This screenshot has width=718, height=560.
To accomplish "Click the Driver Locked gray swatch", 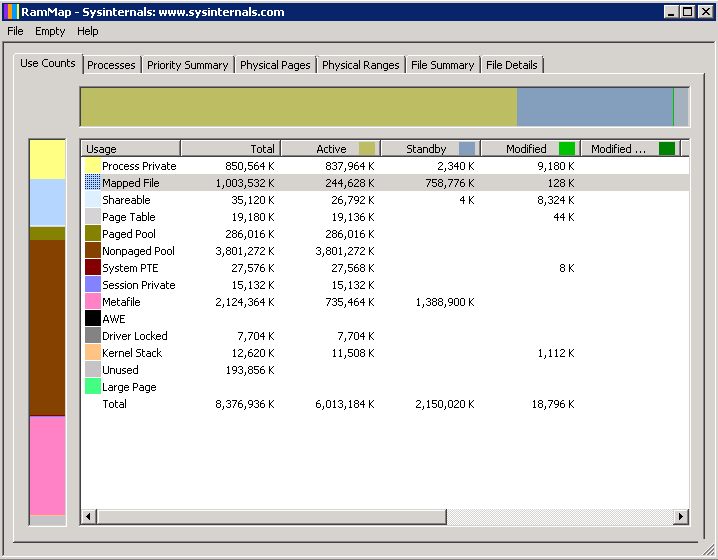I will point(93,336).
